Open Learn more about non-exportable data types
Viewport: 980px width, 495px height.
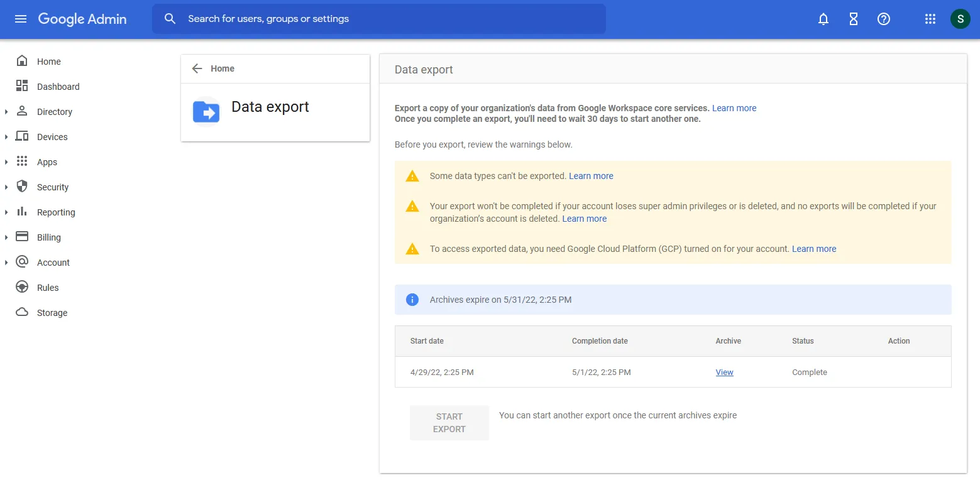pos(591,176)
